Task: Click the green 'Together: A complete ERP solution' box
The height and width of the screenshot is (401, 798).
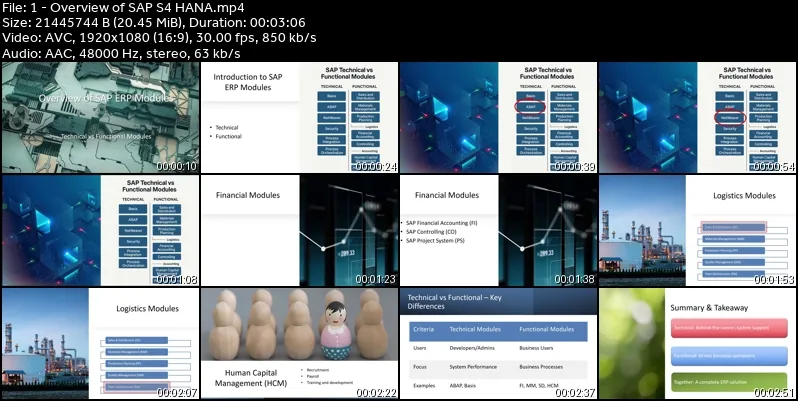Action: point(729,382)
